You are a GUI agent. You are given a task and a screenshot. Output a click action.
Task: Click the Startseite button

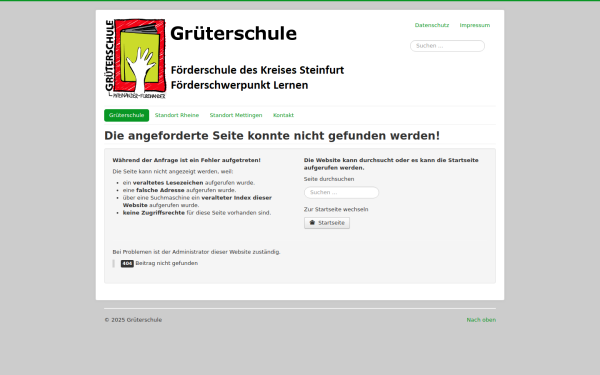[327, 223]
